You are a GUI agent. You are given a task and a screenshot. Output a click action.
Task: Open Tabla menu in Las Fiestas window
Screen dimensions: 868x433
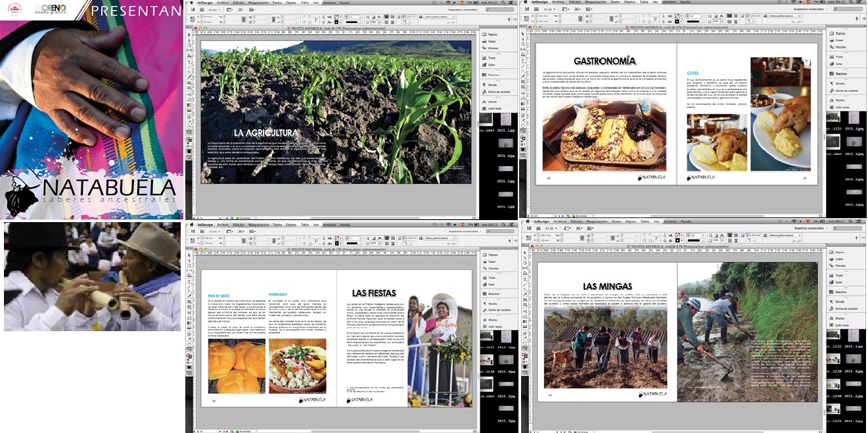click(x=304, y=225)
